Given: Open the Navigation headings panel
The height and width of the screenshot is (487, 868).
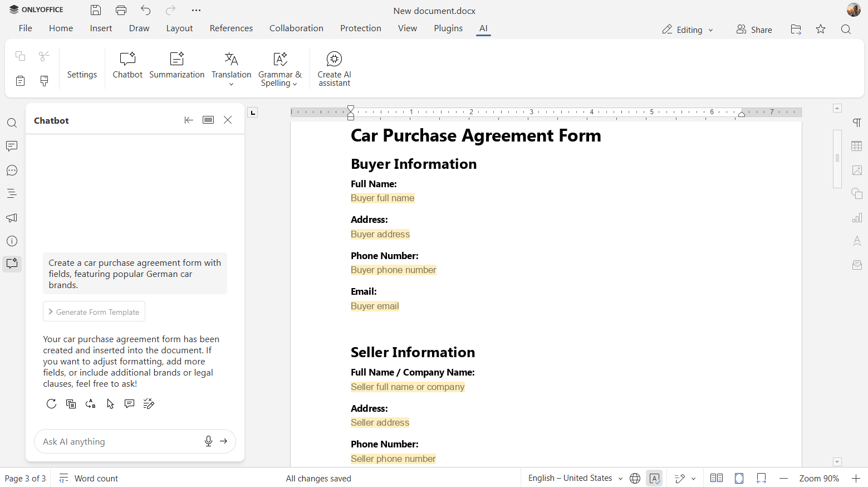Looking at the screenshot, I should 12,193.
